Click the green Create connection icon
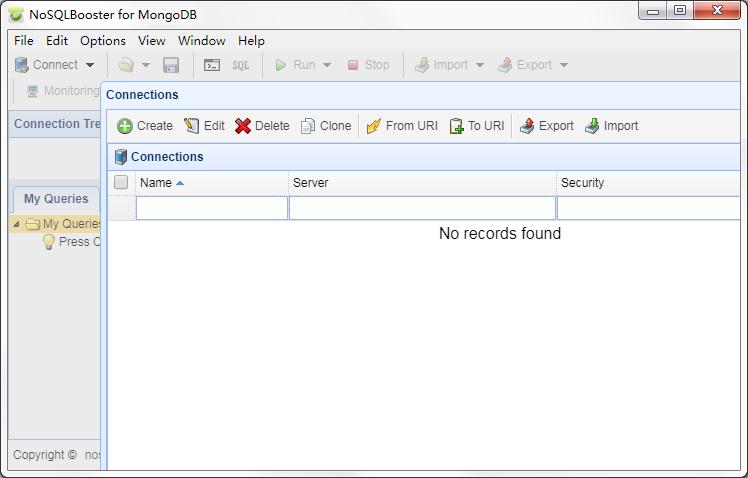Viewport: 748px width, 478px height. [x=125, y=126]
